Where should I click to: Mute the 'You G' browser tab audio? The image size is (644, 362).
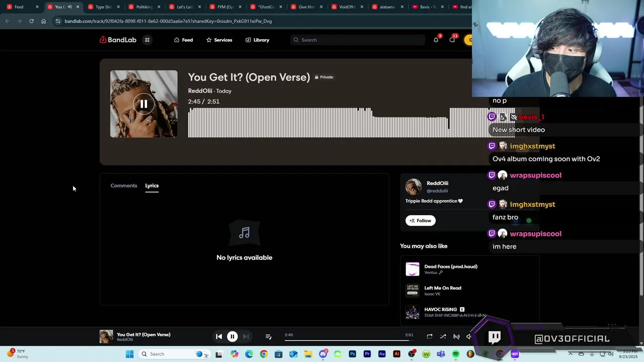click(x=69, y=7)
